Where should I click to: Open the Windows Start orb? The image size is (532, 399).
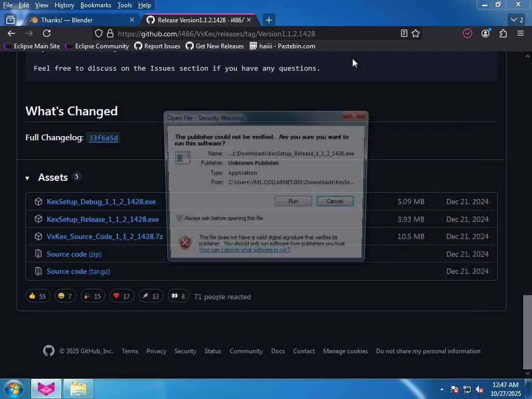tap(14, 389)
